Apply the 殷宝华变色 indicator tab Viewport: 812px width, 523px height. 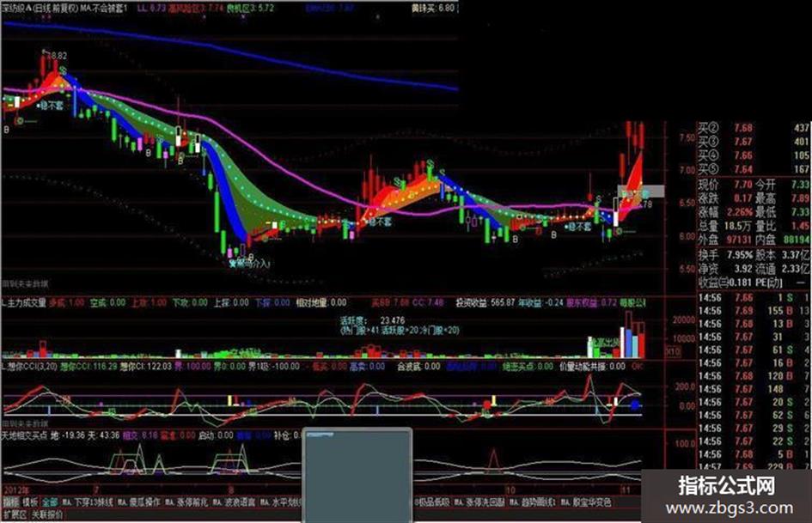pos(586,502)
